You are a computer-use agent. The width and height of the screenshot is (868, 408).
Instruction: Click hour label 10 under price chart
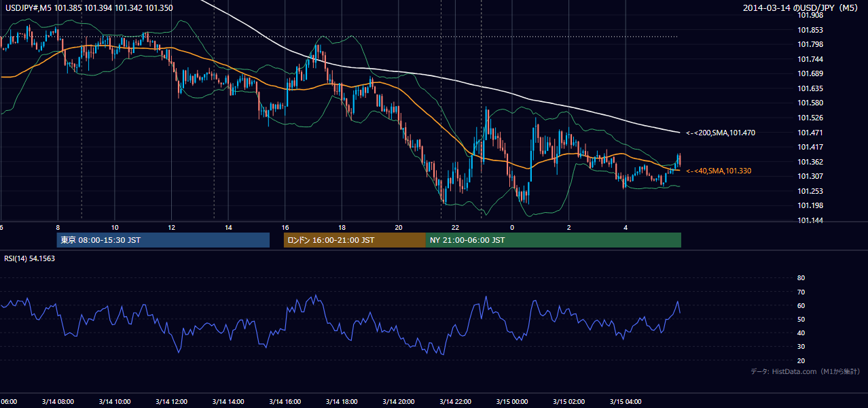coord(115,227)
